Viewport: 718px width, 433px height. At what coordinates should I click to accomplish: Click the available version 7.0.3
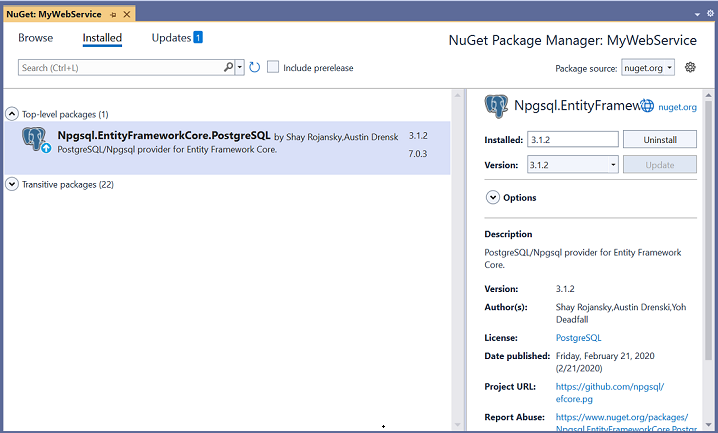point(418,154)
